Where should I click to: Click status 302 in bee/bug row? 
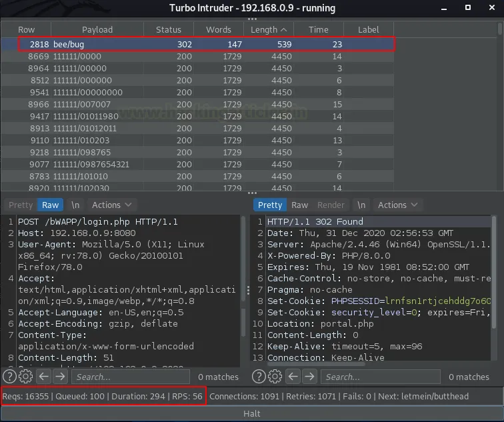(185, 45)
